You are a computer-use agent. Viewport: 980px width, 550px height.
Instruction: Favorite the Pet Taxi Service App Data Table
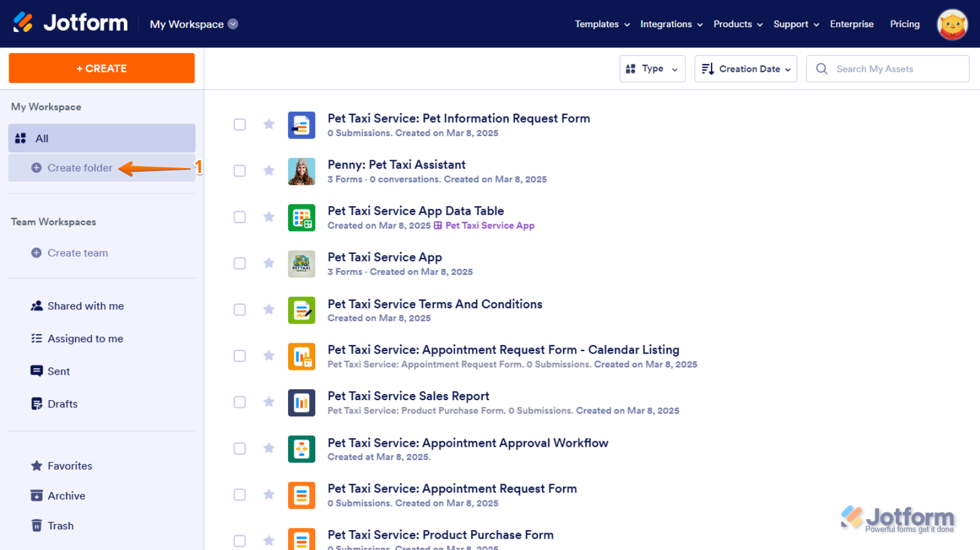pyautogui.click(x=269, y=217)
